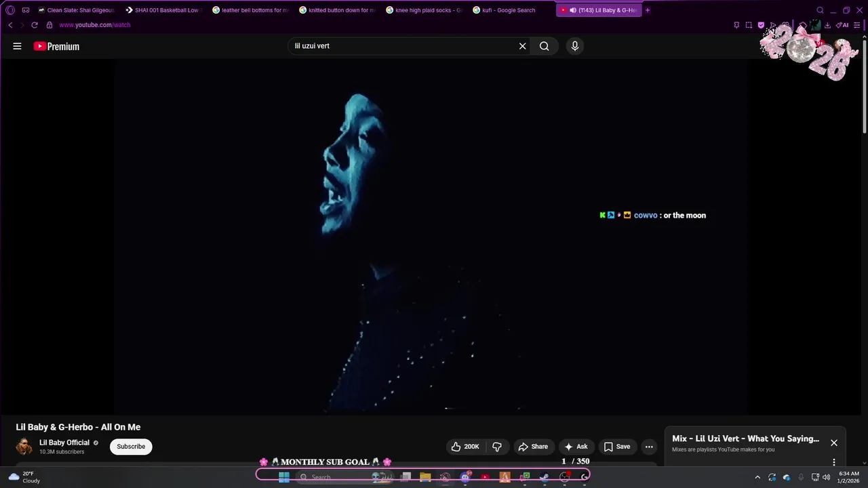Go forward to the next page in the browser
868x488 pixels.
22,25
